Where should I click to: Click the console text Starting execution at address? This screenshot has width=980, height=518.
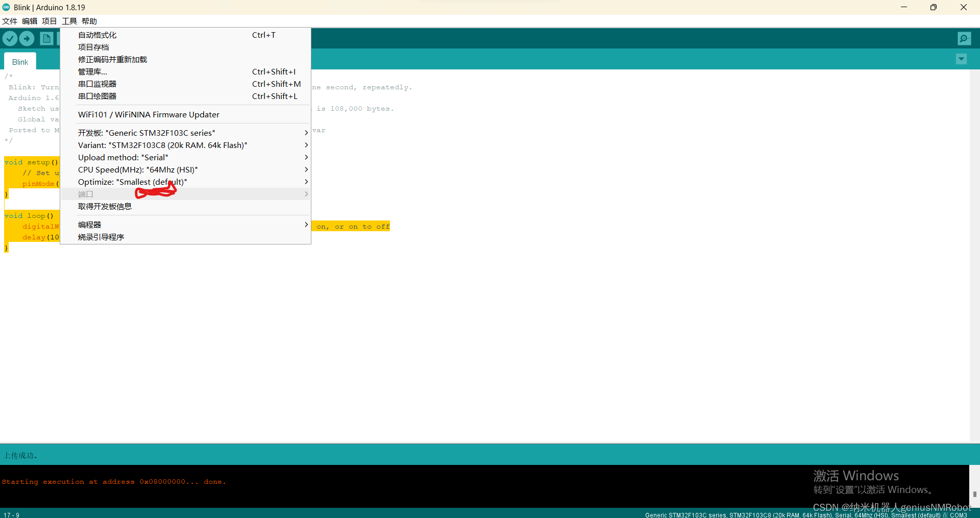tap(114, 482)
